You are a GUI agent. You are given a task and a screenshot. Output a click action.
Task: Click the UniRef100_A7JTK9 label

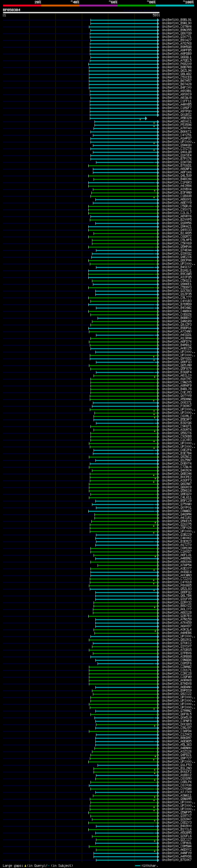(176, 792)
